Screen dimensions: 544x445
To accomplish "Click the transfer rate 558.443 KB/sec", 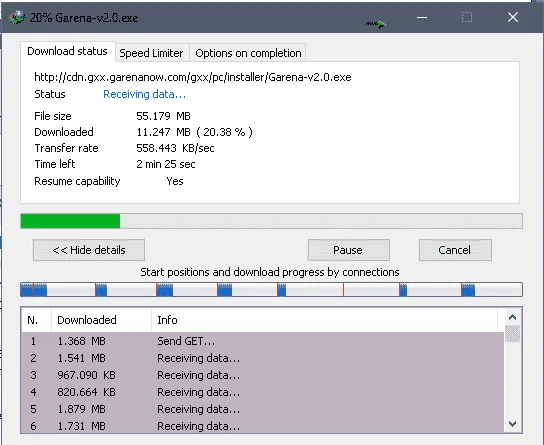I will point(175,148).
